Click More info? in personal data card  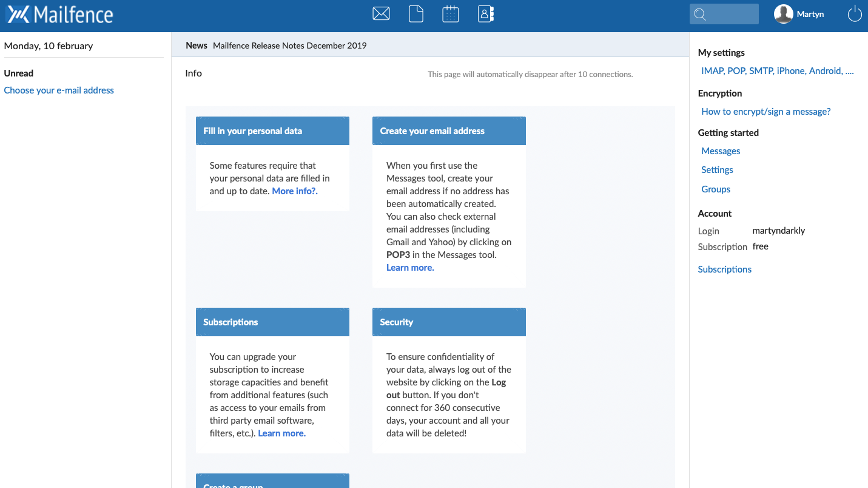pyautogui.click(x=295, y=191)
